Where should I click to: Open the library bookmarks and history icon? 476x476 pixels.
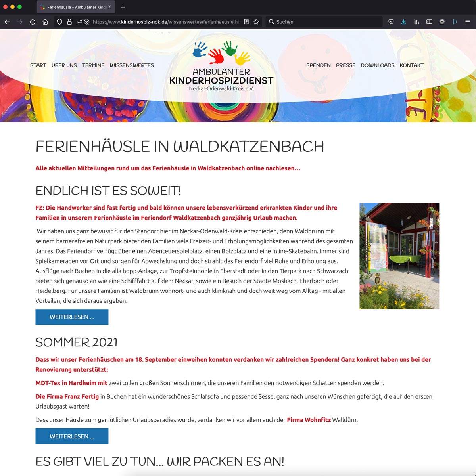pyautogui.click(x=416, y=22)
